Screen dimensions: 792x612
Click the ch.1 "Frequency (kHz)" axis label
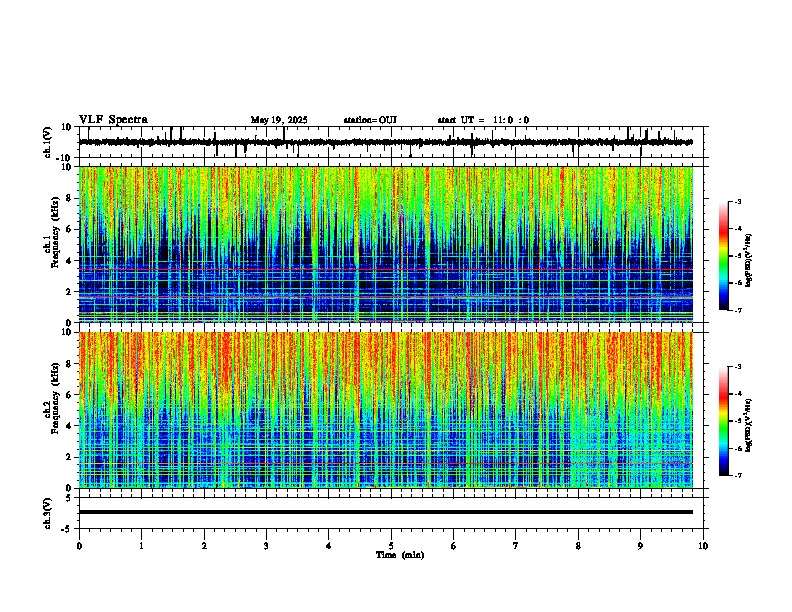[55, 233]
